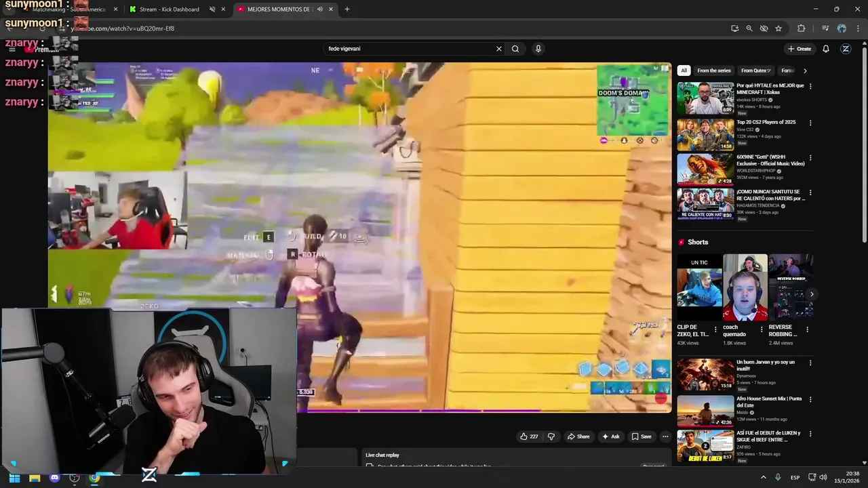The height and width of the screenshot is (488, 868).
Task: Open volume control in system tray
Action: pyautogui.click(x=823, y=477)
